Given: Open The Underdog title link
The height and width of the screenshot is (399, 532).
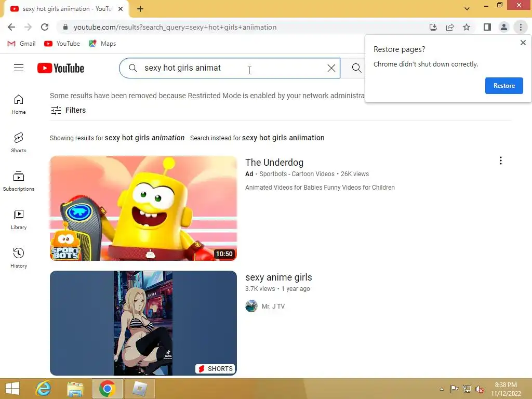Looking at the screenshot, I should pos(274,163).
